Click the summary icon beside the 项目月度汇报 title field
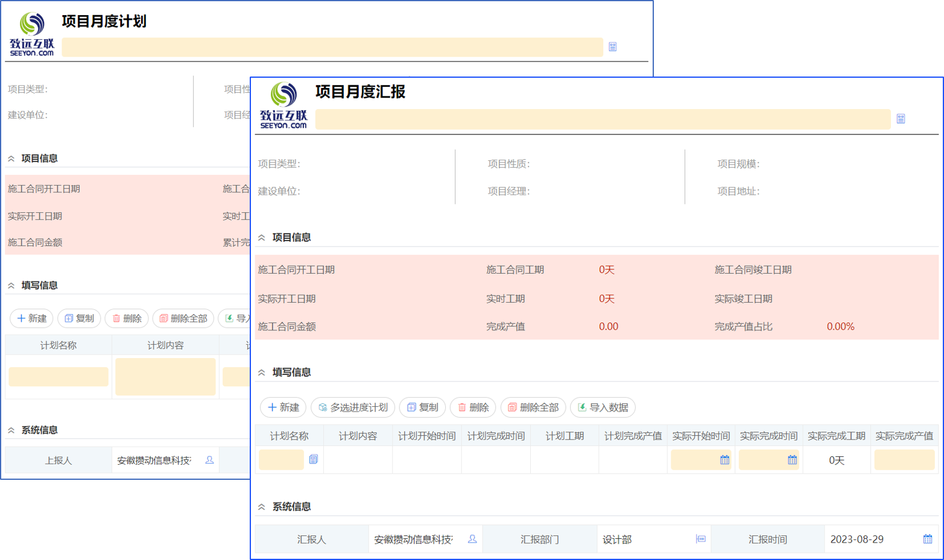944x560 pixels. (x=901, y=119)
